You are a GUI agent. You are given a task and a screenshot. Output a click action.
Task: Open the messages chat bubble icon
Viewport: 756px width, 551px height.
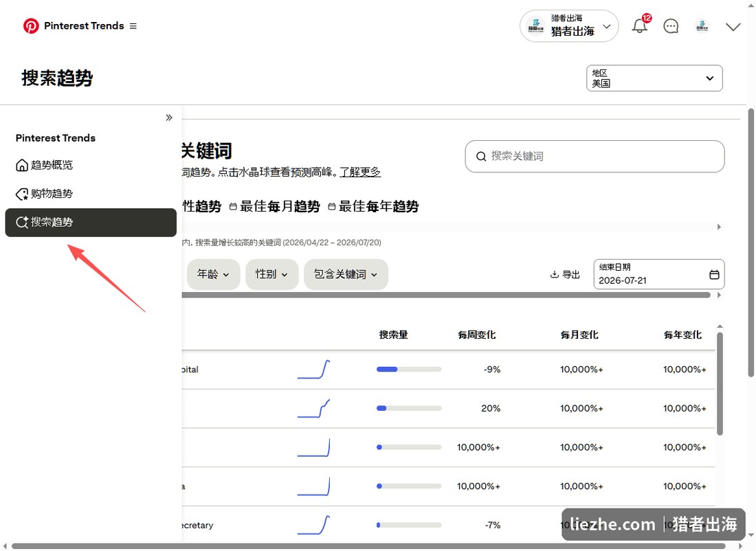coord(671,26)
